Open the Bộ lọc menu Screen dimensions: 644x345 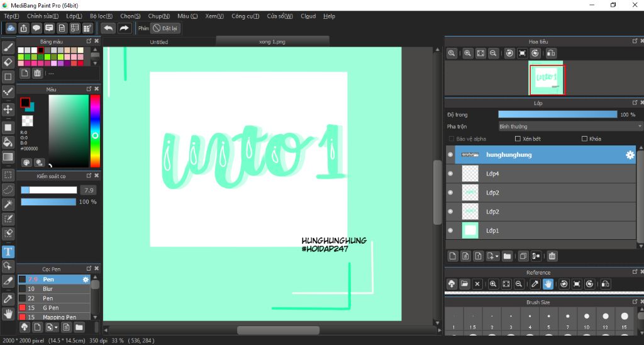[x=101, y=16]
